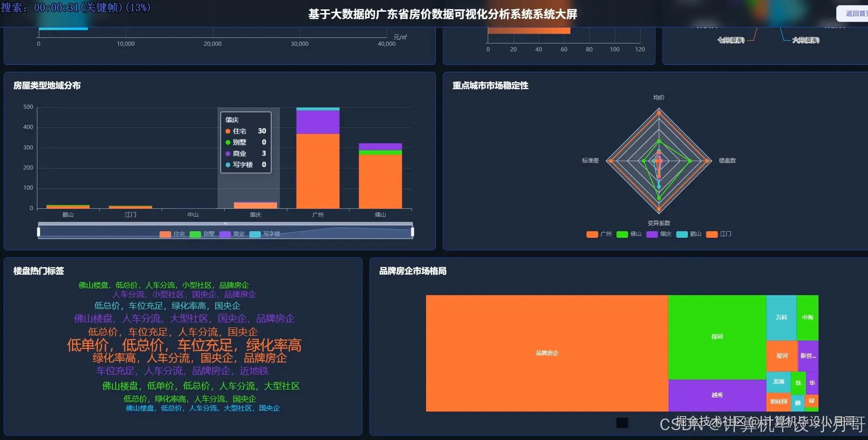
Task: Open the 万科 cell in 品牌房企市场格局
Action: point(781,317)
